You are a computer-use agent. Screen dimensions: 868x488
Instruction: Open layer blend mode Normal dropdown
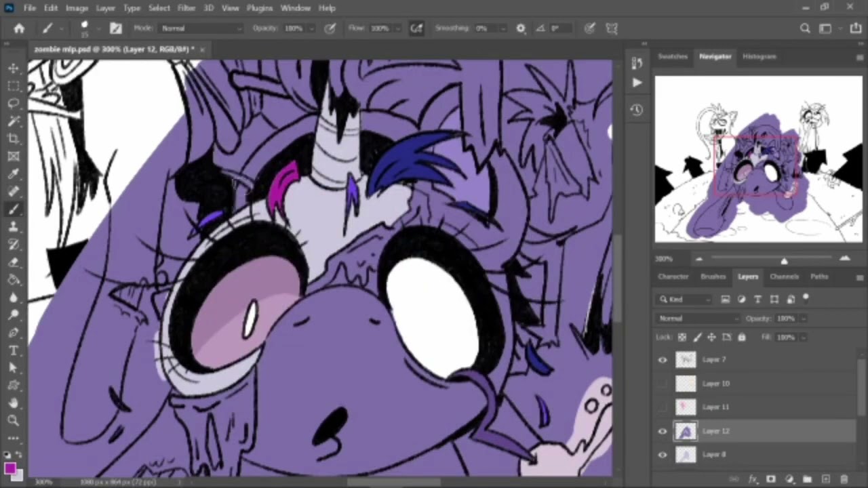point(698,318)
